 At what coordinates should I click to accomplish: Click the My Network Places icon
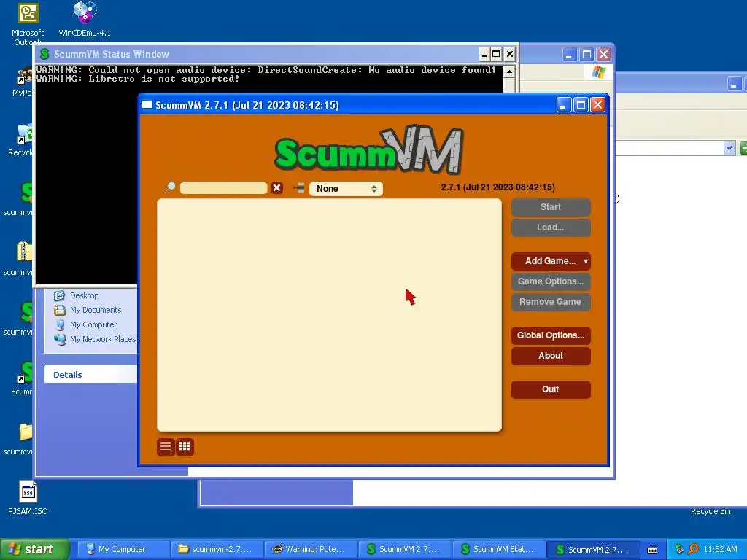coord(60,340)
